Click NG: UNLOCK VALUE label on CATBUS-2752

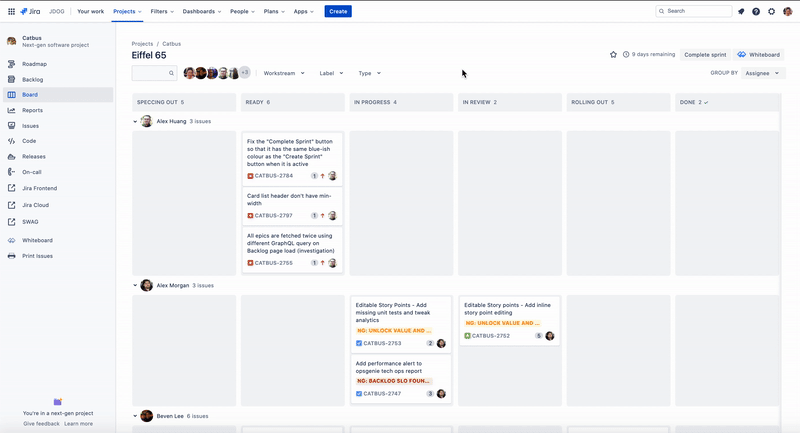tap(503, 323)
